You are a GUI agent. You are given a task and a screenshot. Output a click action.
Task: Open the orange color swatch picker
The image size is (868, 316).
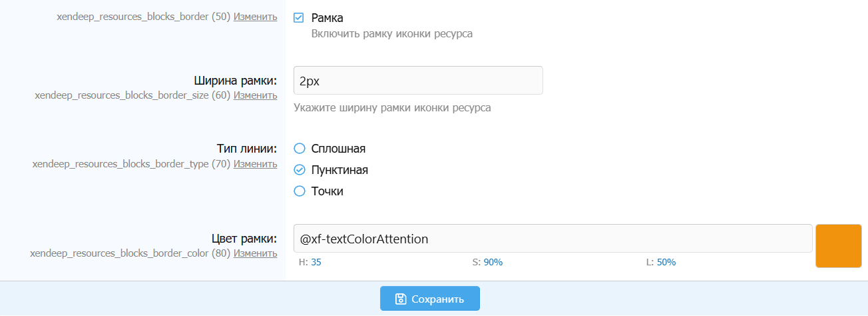[838, 246]
